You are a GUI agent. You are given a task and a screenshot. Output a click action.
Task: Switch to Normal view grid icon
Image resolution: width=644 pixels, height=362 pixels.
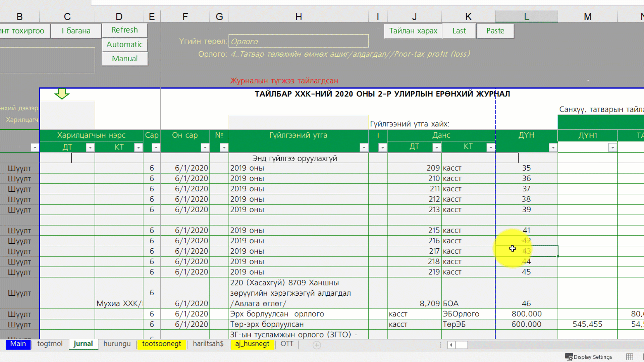(x=630, y=357)
